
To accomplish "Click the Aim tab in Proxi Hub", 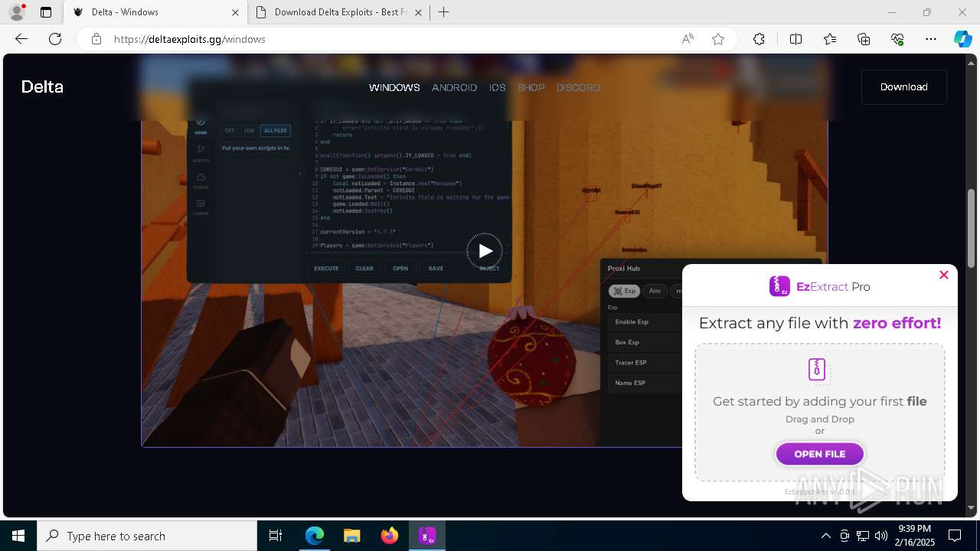I will pyautogui.click(x=655, y=291).
